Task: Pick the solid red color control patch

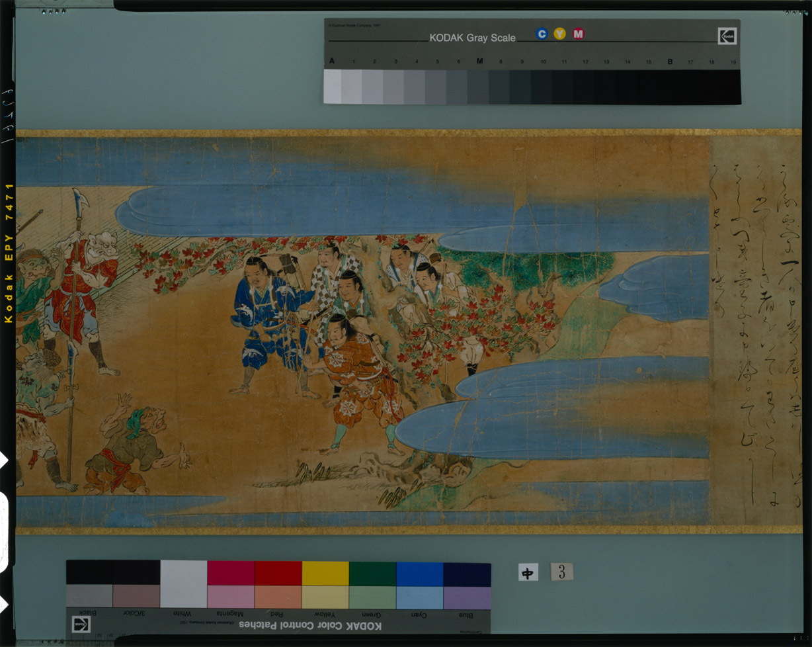Action: (x=278, y=573)
